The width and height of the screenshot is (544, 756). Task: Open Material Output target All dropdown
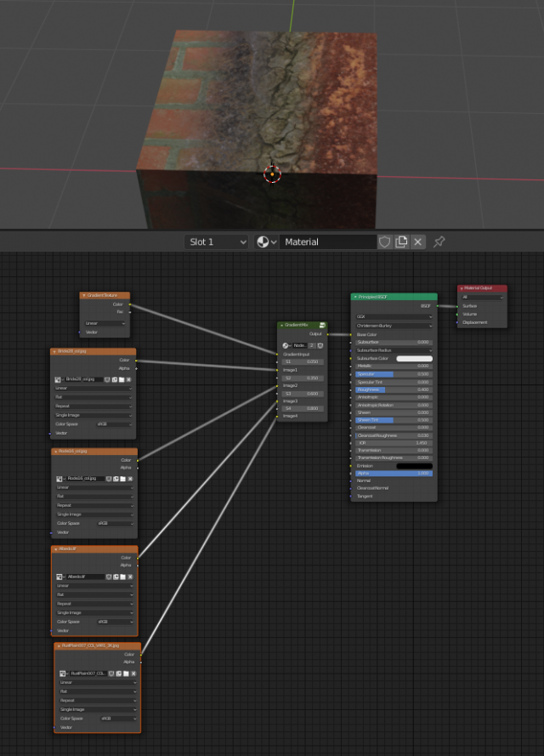point(482,297)
